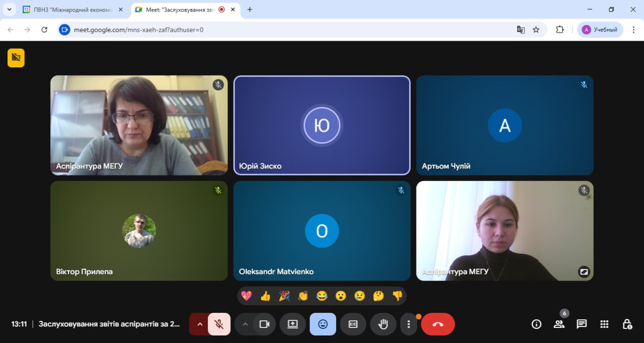
Task: Leave the call with red hang-up button
Action: pyautogui.click(x=438, y=324)
